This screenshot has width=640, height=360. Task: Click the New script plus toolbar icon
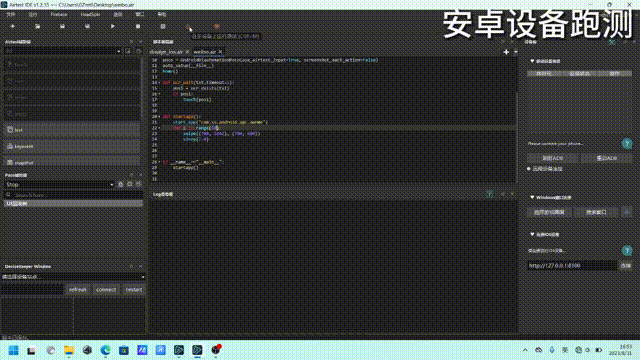pos(13,26)
